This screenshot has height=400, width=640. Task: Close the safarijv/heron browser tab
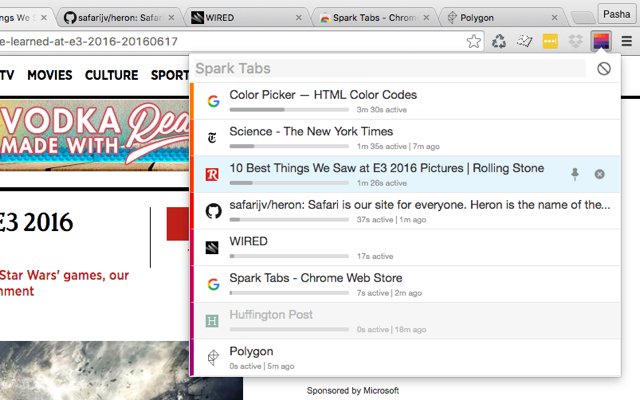tap(171, 18)
